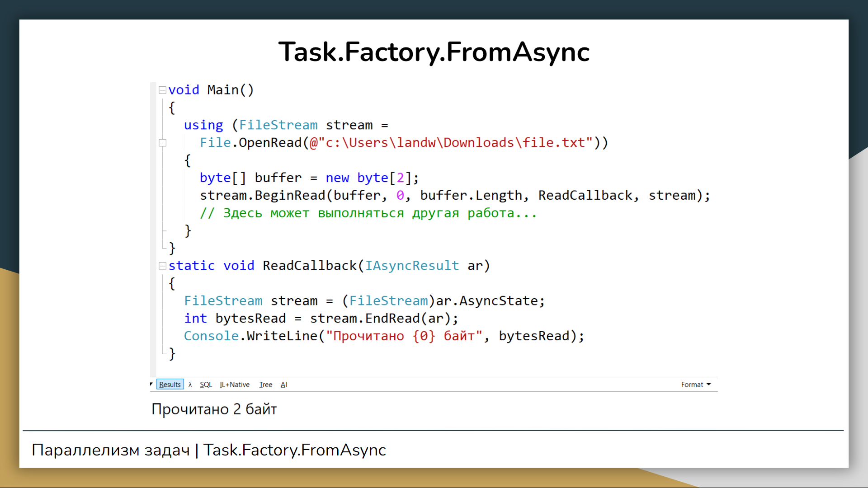Viewport: 868px width, 488px height.
Task: Click the IAsyncResult type name
Action: 412,266
